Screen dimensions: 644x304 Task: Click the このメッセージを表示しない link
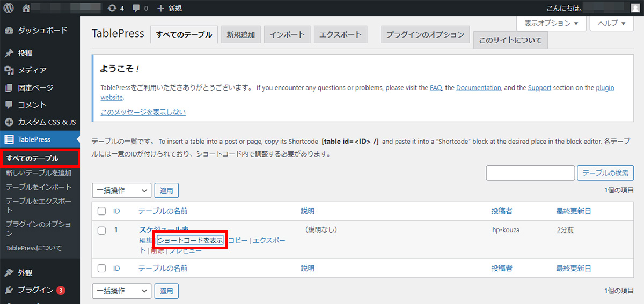pyautogui.click(x=143, y=112)
